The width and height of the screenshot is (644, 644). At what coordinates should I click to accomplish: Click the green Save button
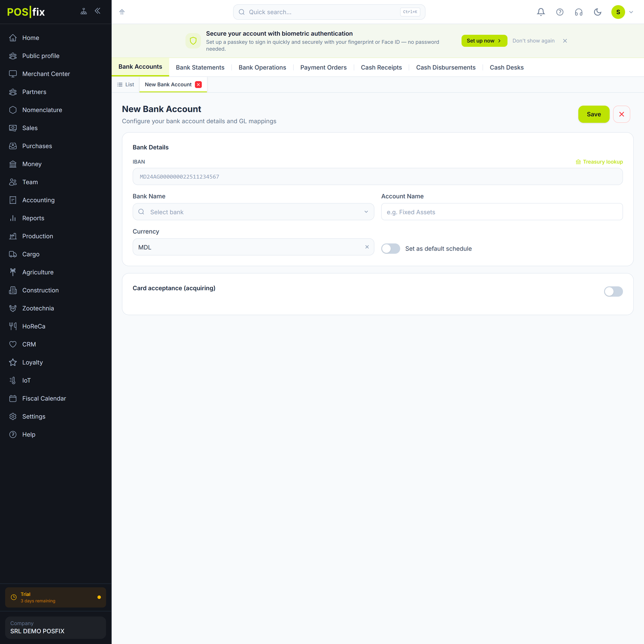pos(594,114)
